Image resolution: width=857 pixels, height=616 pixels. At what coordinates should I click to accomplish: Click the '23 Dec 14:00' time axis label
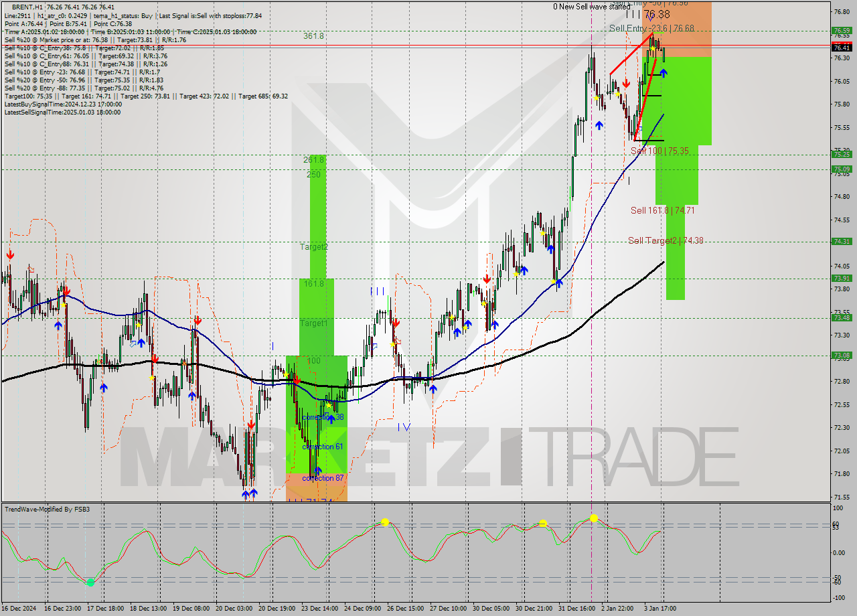pos(321,609)
